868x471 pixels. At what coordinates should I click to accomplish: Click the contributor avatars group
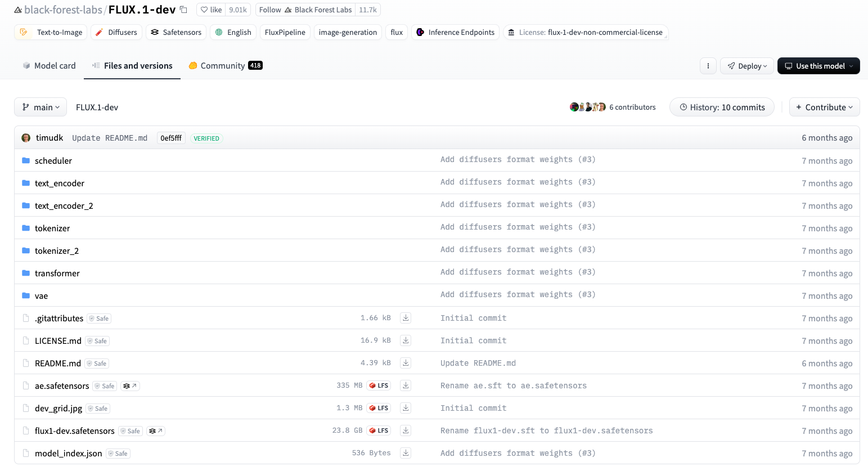coord(587,107)
